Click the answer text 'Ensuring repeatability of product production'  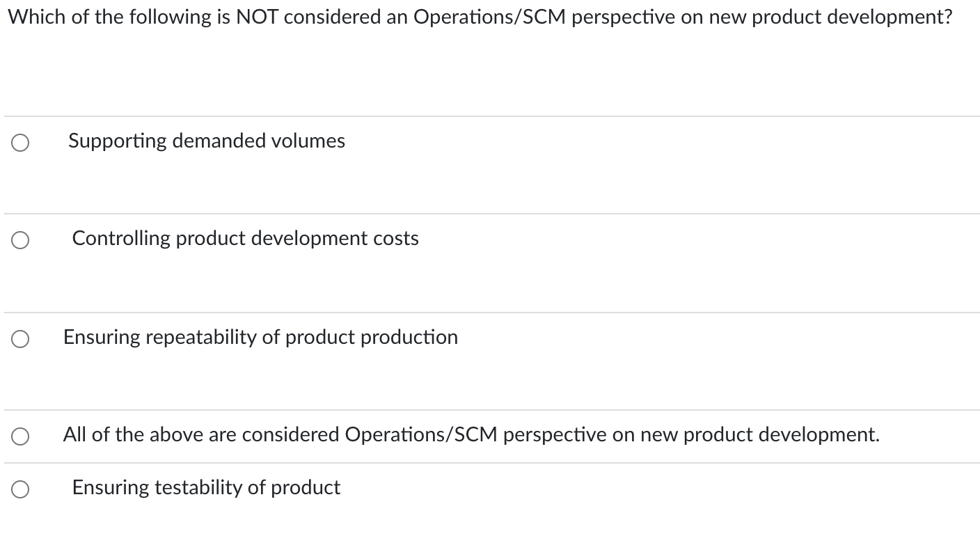click(261, 338)
